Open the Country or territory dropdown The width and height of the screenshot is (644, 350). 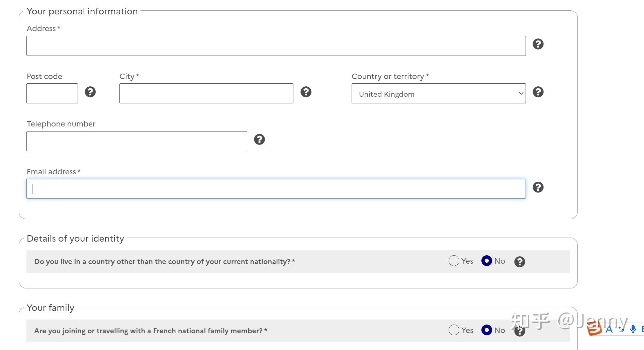[x=438, y=94]
